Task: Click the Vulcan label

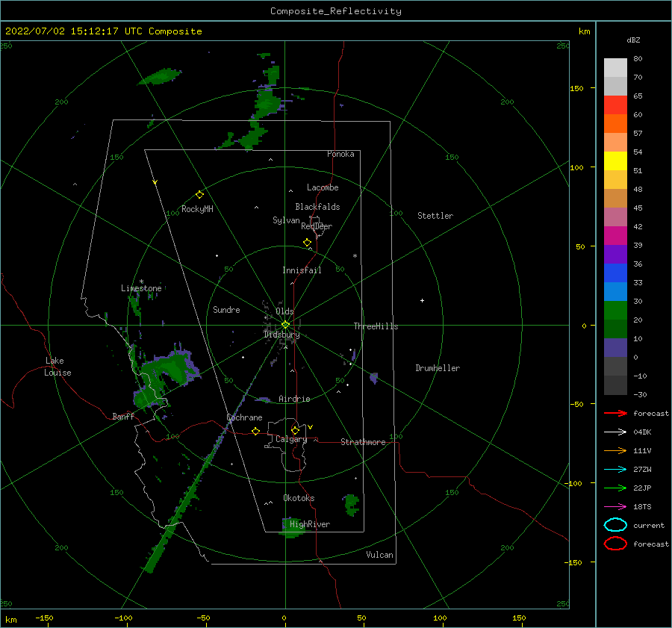Action: tap(379, 555)
